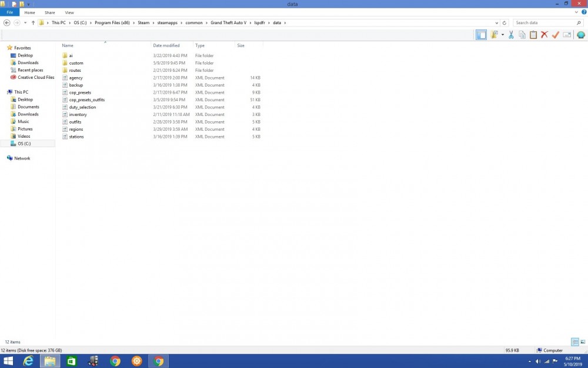The height and width of the screenshot is (368, 588).
Task: Select the cop_presets XML file
Action: click(x=80, y=92)
